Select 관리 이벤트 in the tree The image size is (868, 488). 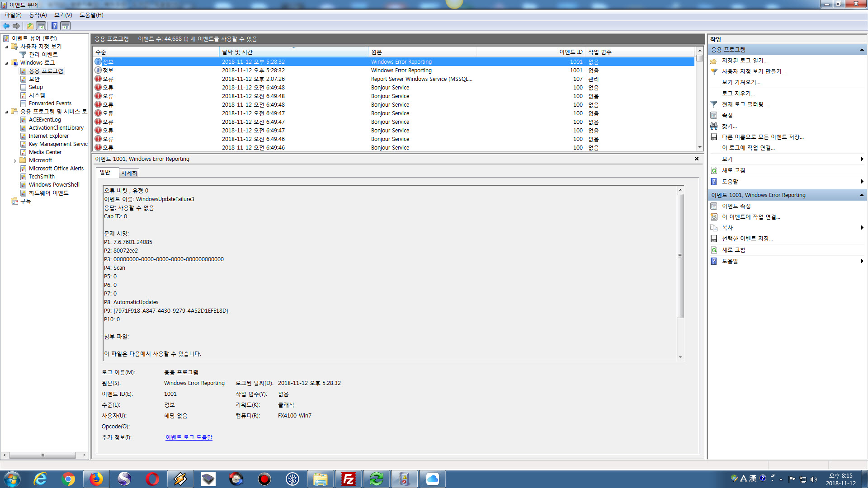point(43,55)
